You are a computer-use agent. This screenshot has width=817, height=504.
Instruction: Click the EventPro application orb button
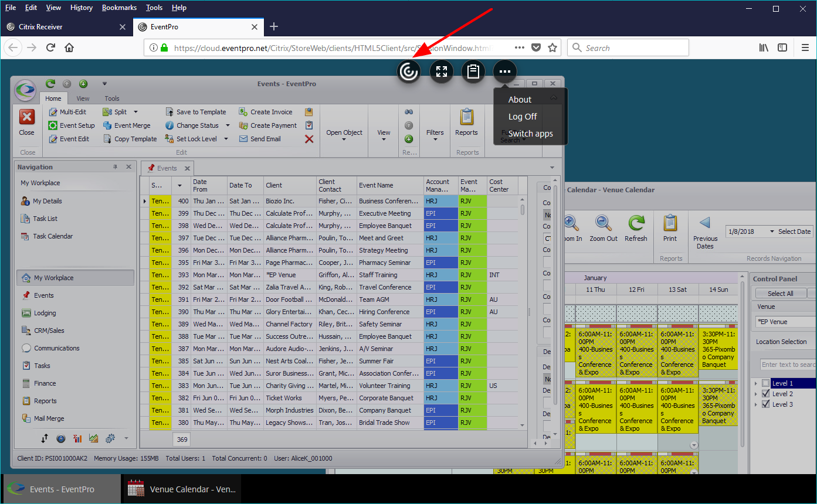tap(25, 90)
